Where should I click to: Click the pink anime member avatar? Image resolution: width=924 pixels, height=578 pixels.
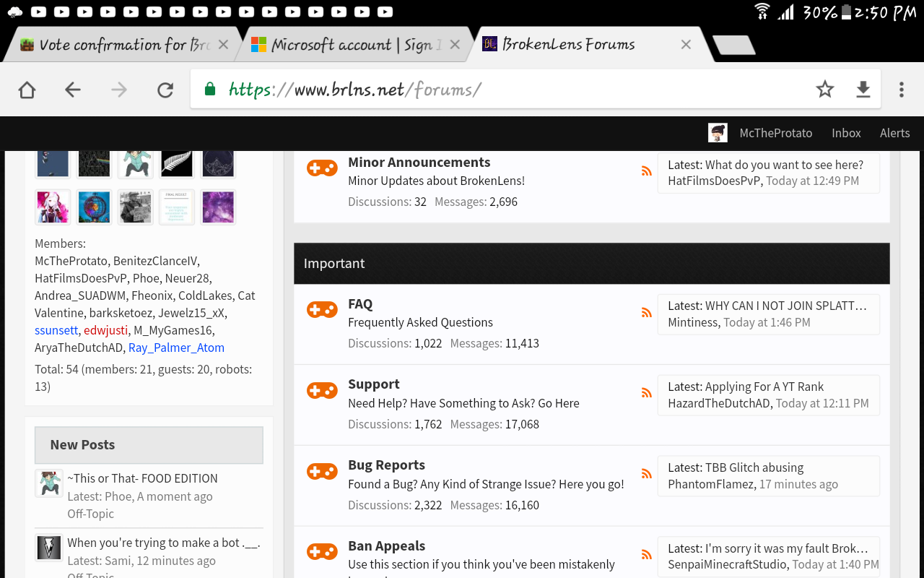tap(53, 207)
